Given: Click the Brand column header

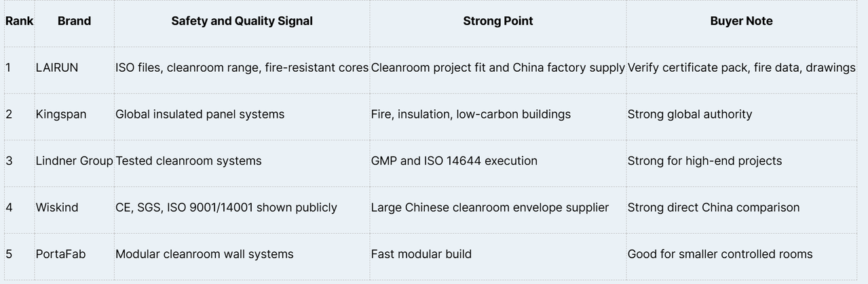Looking at the screenshot, I should (x=74, y=21).
